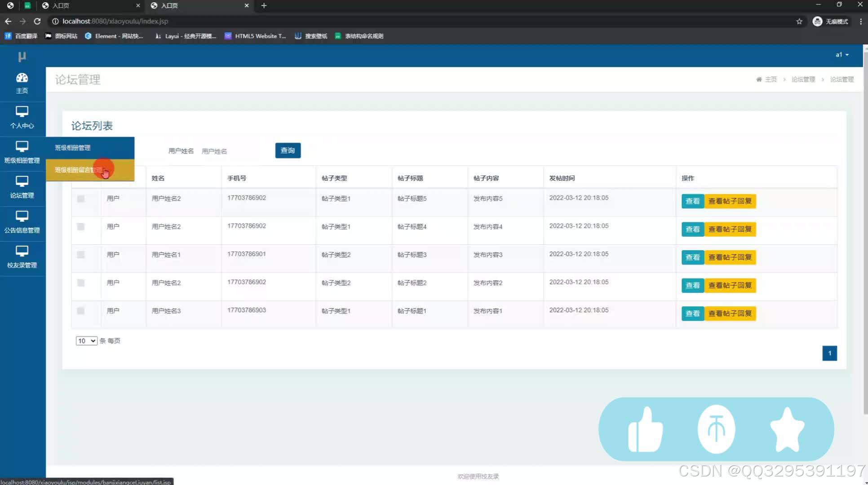The image size is (868, 485).
Task: Open 班级相册管理 sidebar icon
Action: 22,146
